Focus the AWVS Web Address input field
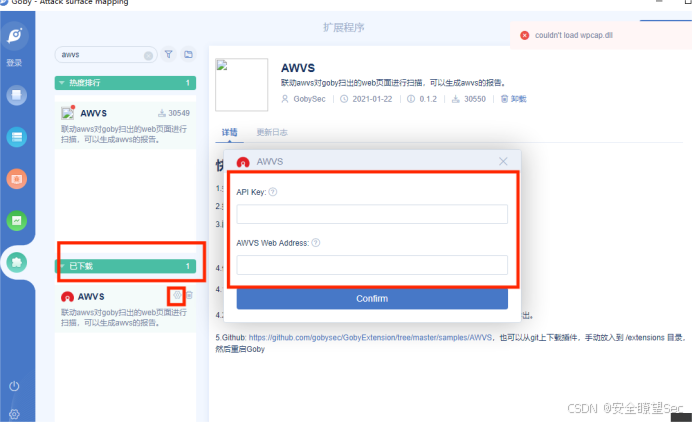The width and height of the screenshot is (692, 422). (x=372, y=265)
